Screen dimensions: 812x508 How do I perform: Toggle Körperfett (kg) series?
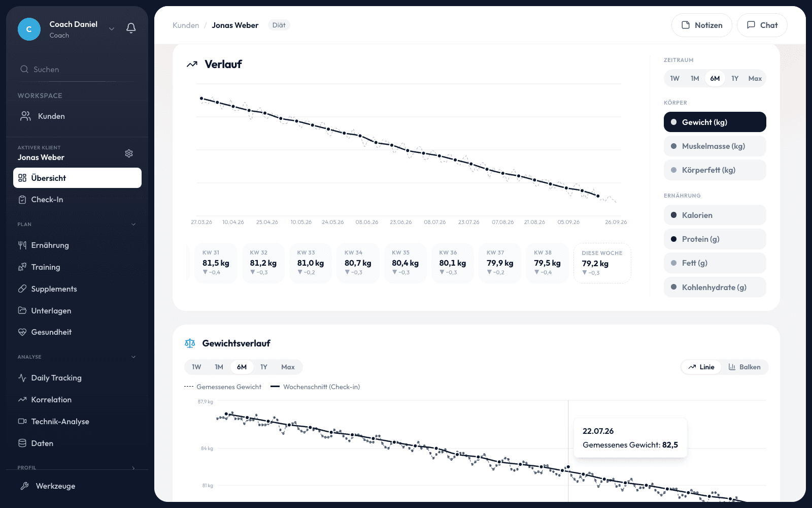click(x=715, y=170)
